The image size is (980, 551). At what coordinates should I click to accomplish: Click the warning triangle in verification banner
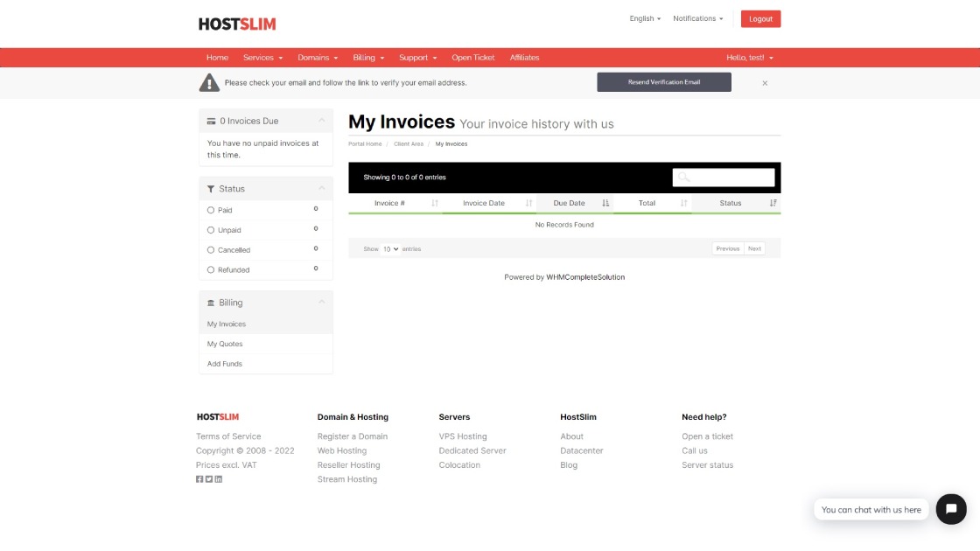click(209, 81)
